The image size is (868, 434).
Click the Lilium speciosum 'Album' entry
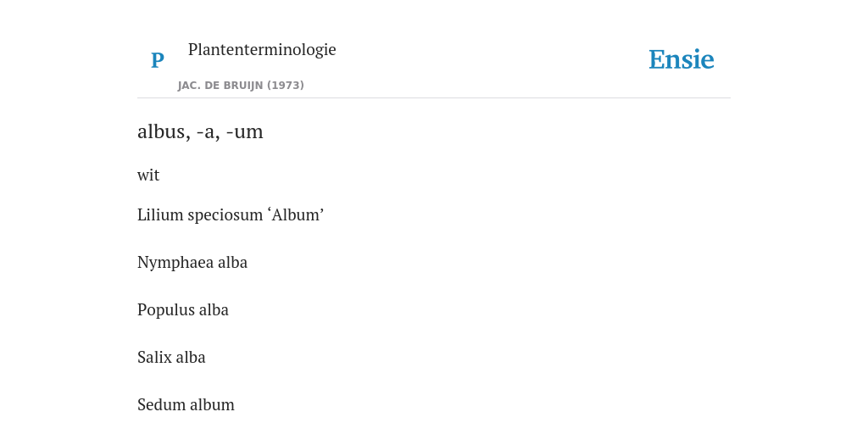(x=231, y=214)
